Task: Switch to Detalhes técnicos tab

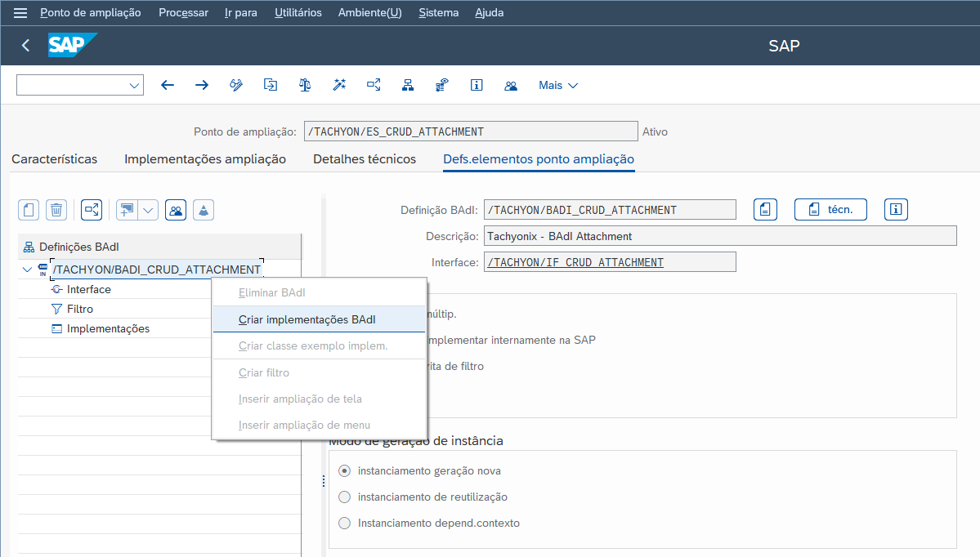Action: coord(365,159)
